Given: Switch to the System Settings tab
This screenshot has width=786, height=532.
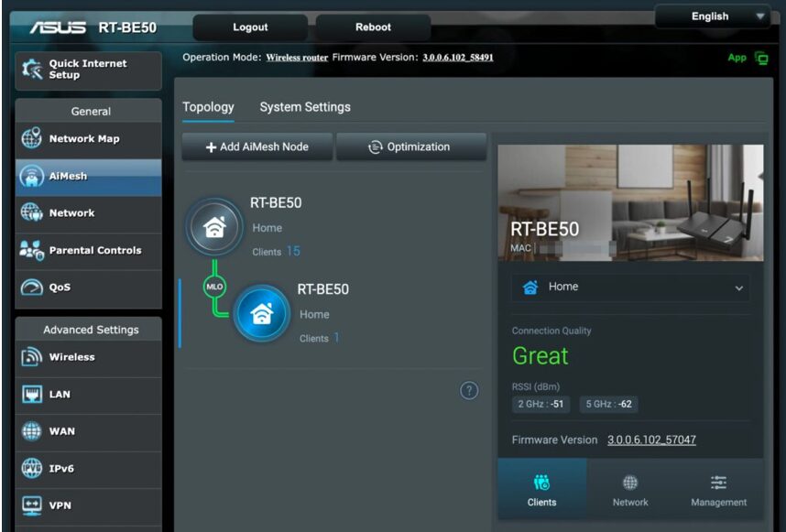Looking at the screenshot, I should 305,107.
